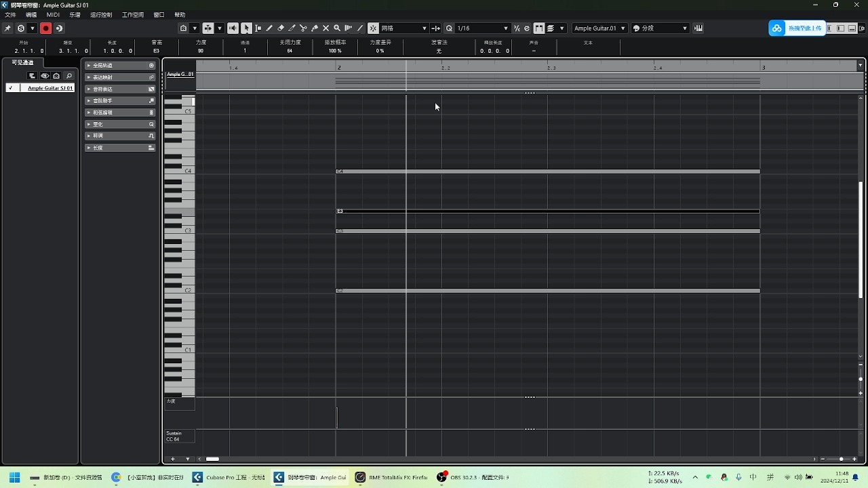The image size is (868, 488).
Task: Select the Draw pencil tool in the toolbar
Action: coord(269,28)
